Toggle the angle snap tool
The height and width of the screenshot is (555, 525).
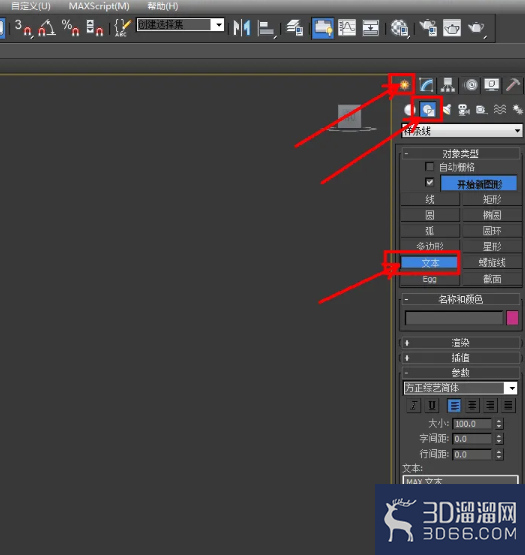47,28
